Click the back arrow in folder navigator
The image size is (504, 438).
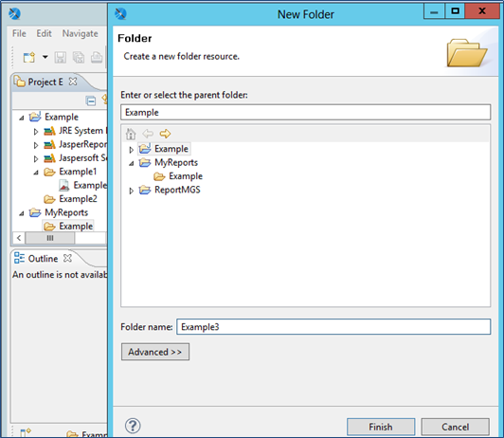(148, 134)
